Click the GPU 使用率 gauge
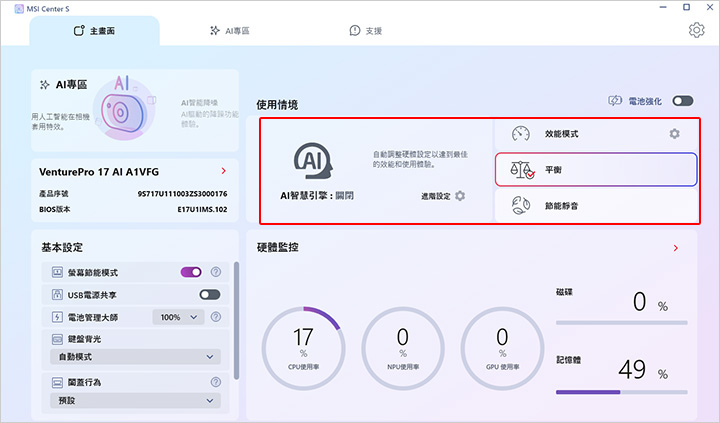Viewport: 720px width, 423px height. [x=502, y=348]
